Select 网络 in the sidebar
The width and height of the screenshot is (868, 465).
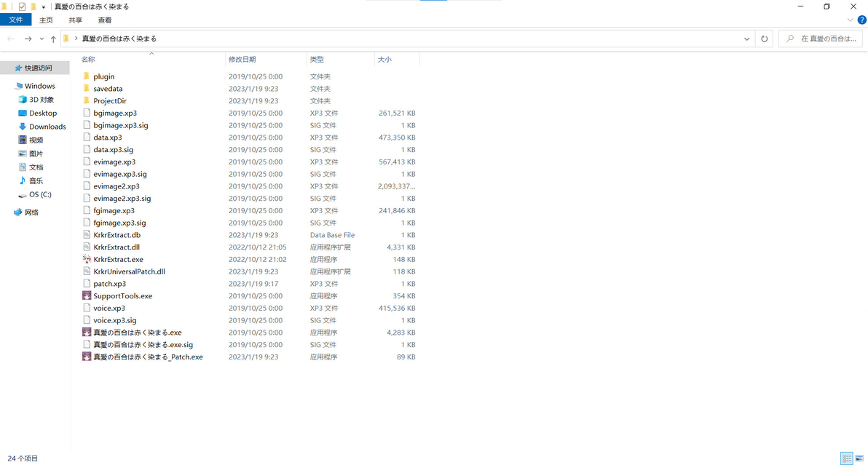[26, 212]
